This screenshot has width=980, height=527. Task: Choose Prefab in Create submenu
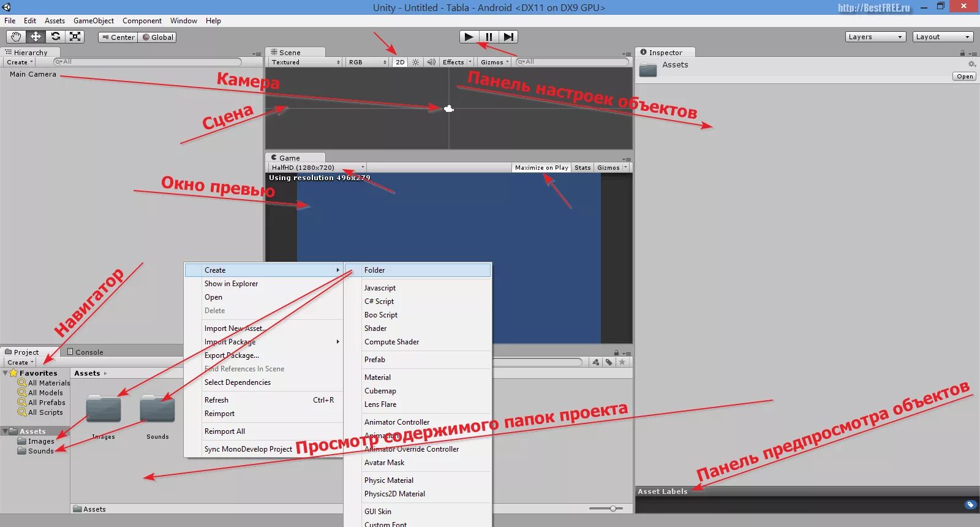(418, 360)
